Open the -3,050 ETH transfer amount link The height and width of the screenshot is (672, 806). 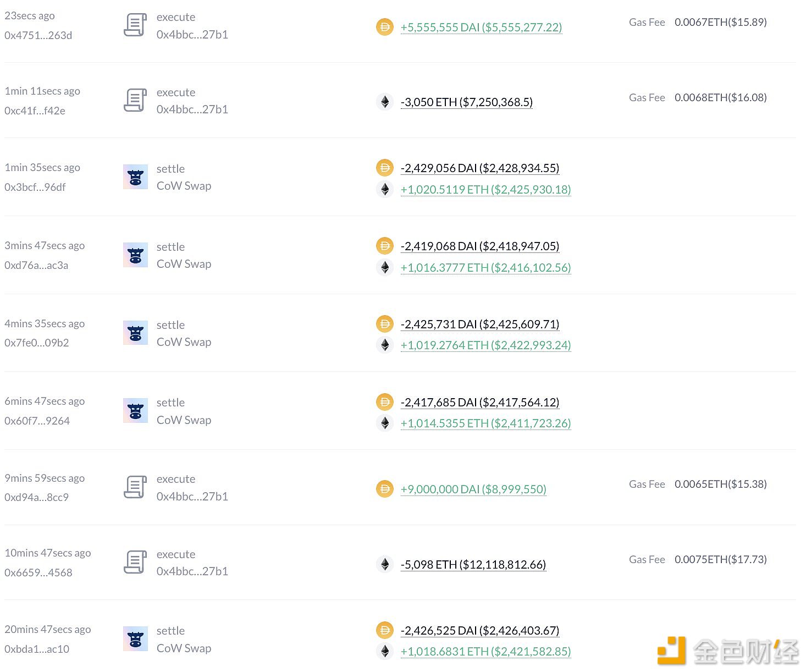tap(466, 102)
